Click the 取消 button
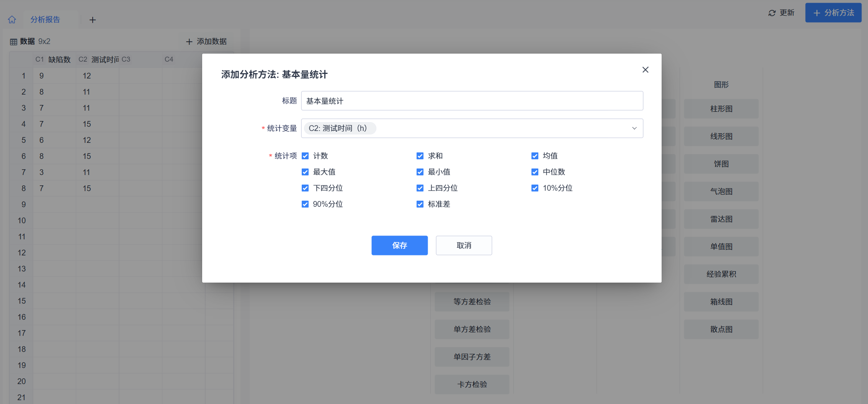The image size is (868, 404). point(464,245)
